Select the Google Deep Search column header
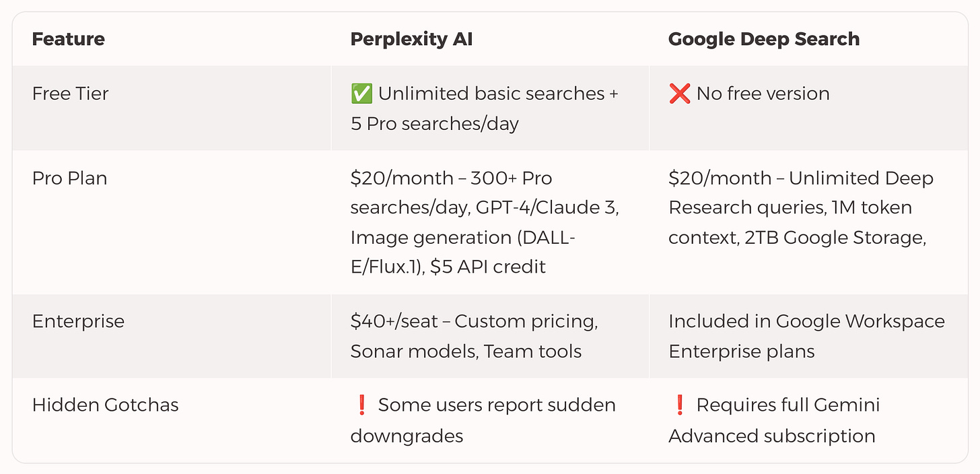Viewport: 980px width, 474px height. [764, 39]
